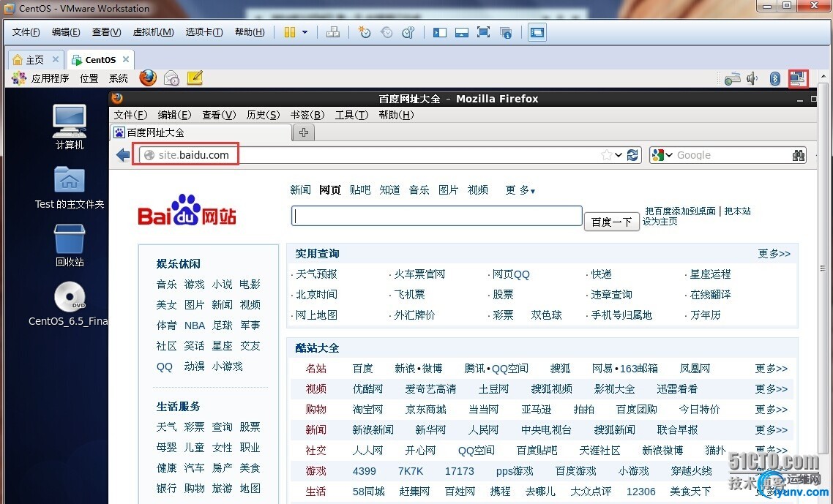The image size is (833, 504).
Task: Bookmark the page with the star icon
Action: point(606,155)
